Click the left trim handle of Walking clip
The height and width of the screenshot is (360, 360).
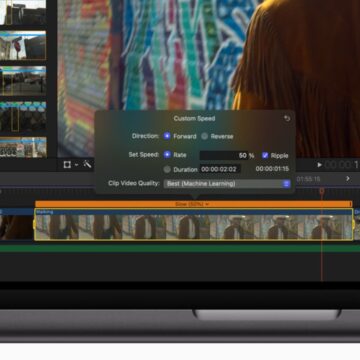(34, 224)
